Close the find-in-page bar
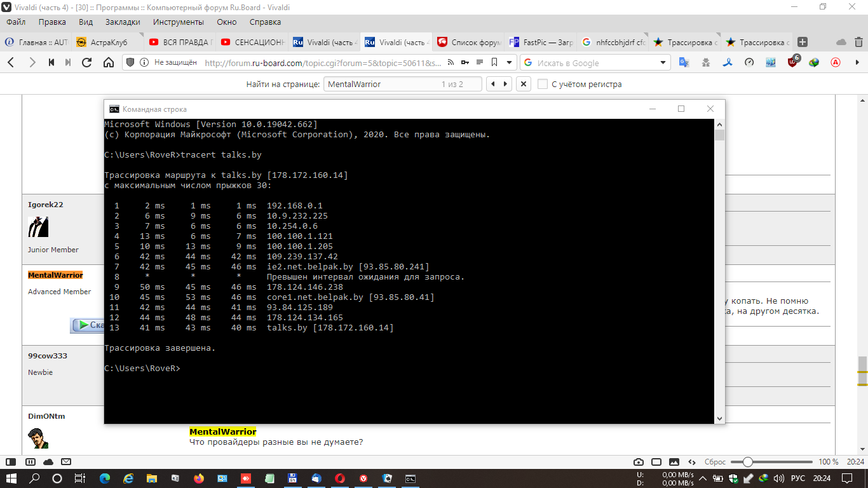868x488 pixels. 523,84
